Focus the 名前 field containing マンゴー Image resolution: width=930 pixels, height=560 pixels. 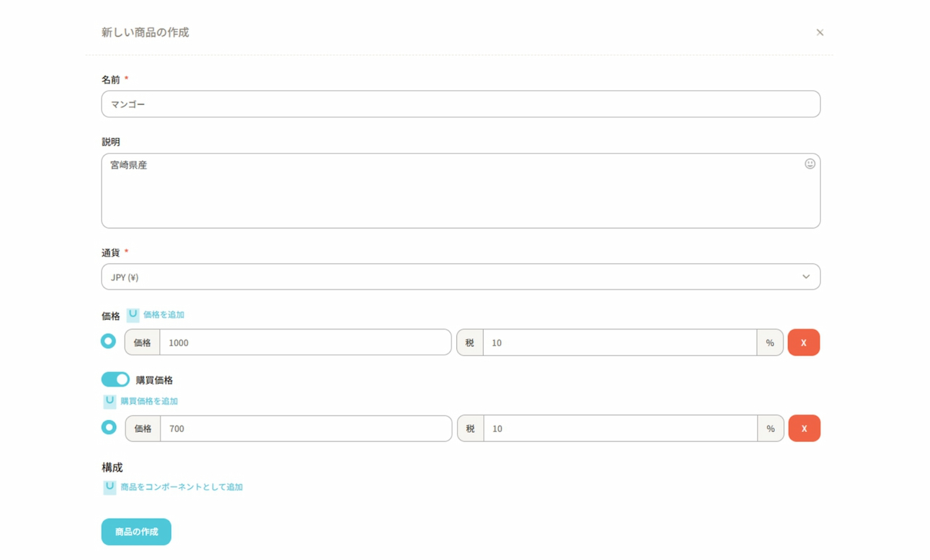[x=460, y=104]
